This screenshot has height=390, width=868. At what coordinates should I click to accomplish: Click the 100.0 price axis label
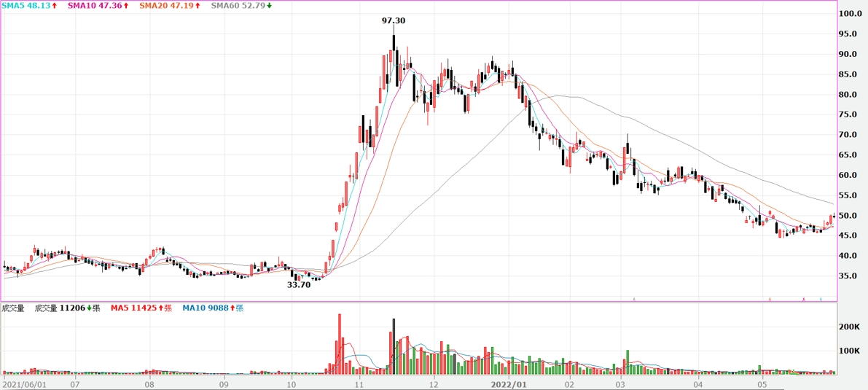pos(851,14)
